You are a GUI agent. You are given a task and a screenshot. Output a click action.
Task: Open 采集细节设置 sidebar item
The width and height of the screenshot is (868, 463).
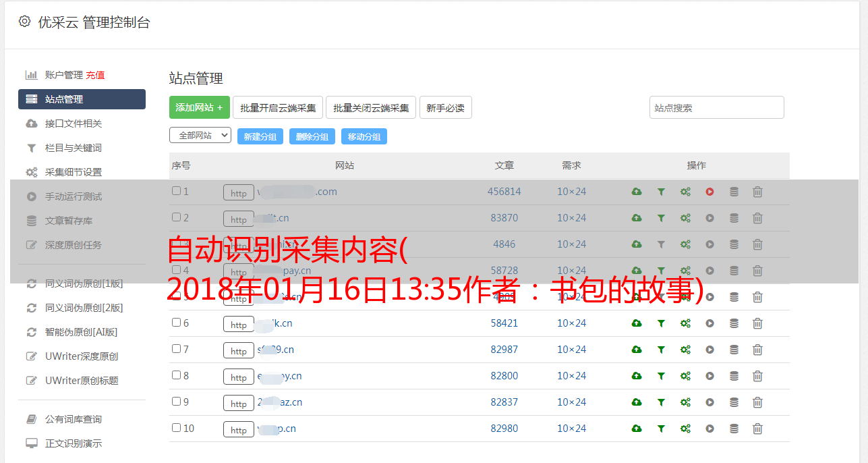point(74,172)
